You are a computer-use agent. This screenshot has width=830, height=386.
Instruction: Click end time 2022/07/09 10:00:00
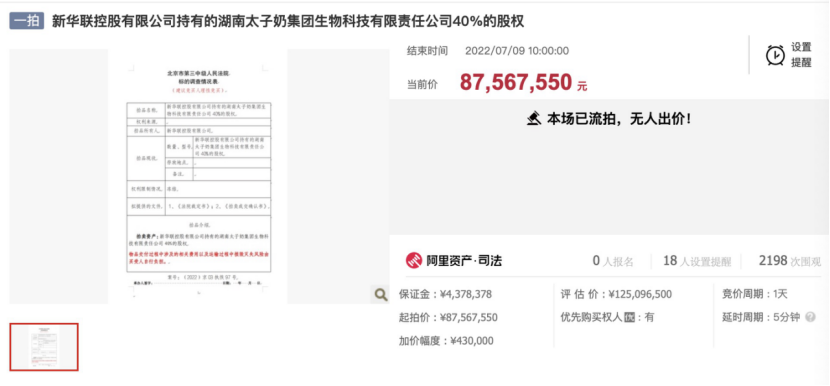tap(517, 51)
